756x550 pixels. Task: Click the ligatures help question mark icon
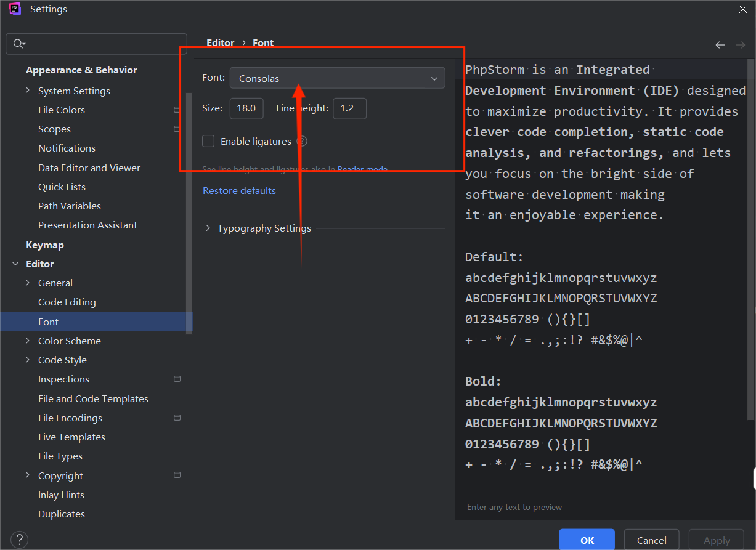click(301, 141)
